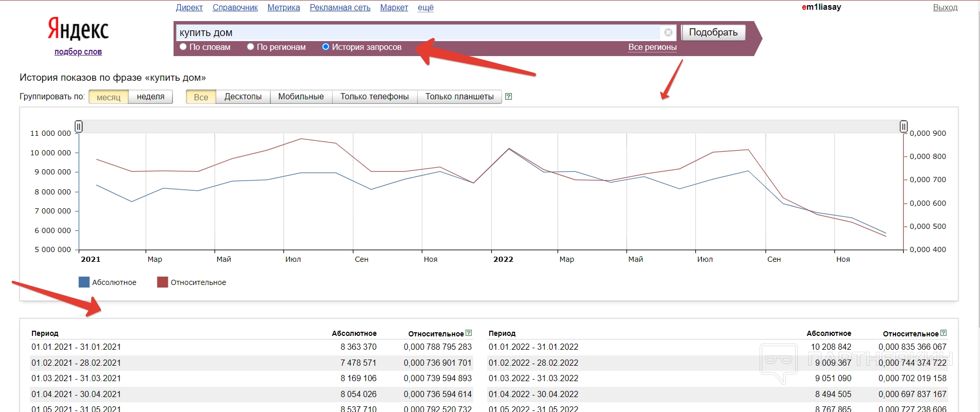Click the help icon beside left Относительное header
Image resolution: width=980 pixels, height=412 pixels.
[469, 333]
